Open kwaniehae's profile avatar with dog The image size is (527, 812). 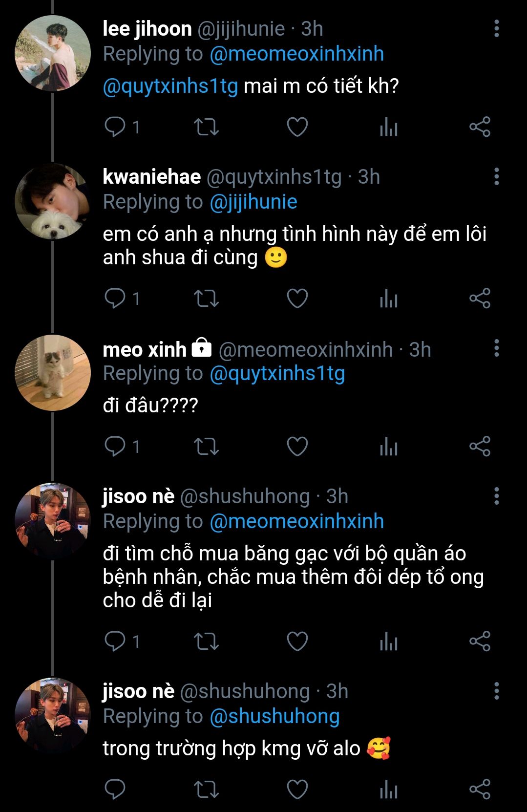coord(53,201)
